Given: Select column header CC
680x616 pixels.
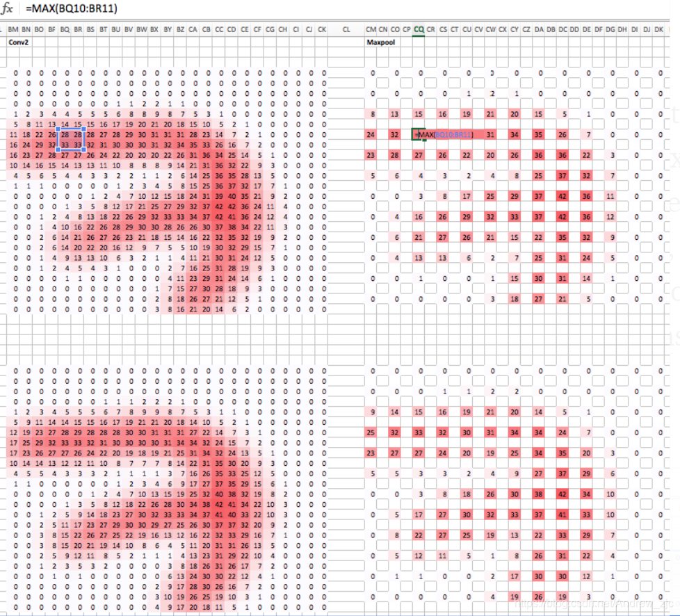Looking at the screenshot, I should tap(219, 29).
